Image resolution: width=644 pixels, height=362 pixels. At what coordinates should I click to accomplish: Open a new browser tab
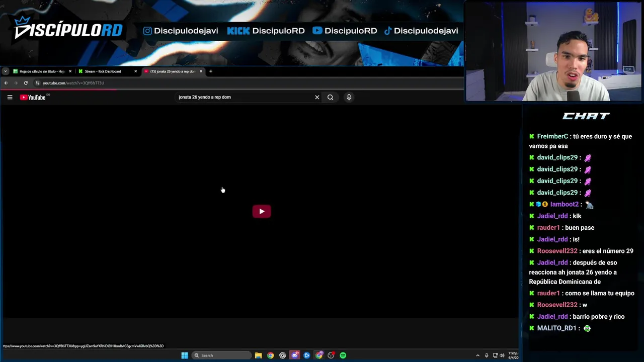point(211,71)
